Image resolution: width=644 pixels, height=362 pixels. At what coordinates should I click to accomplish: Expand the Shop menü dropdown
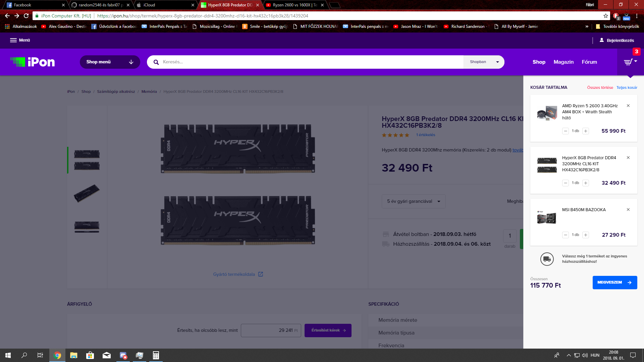point(110,62)
